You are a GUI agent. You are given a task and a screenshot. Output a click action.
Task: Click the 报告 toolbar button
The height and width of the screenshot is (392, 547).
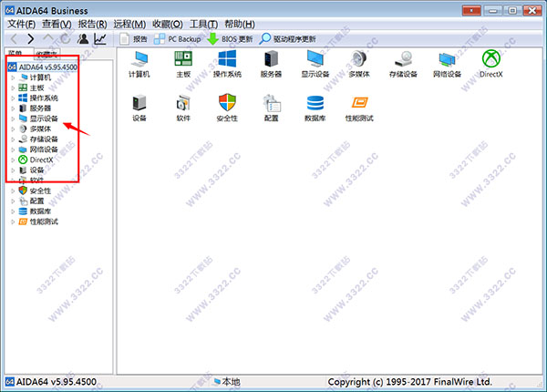(x=133, y=38)
